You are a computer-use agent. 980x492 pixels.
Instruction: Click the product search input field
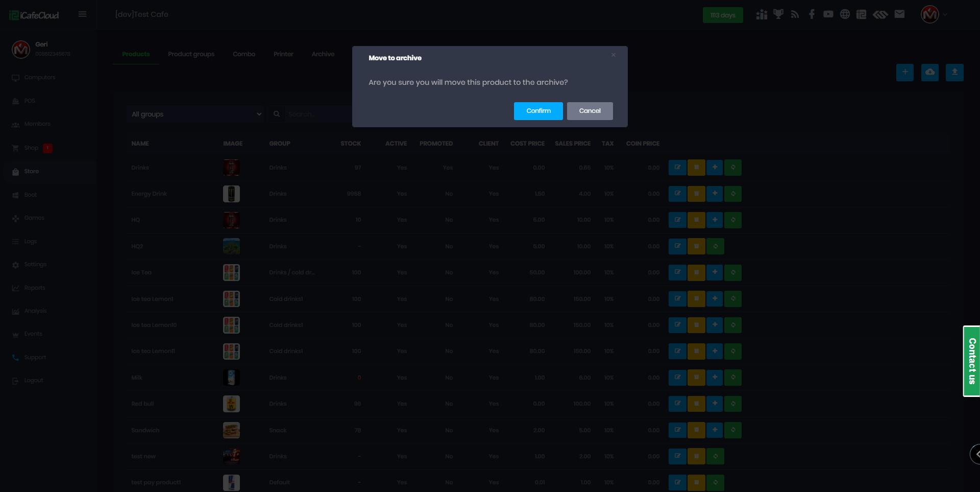click(316, 114)
